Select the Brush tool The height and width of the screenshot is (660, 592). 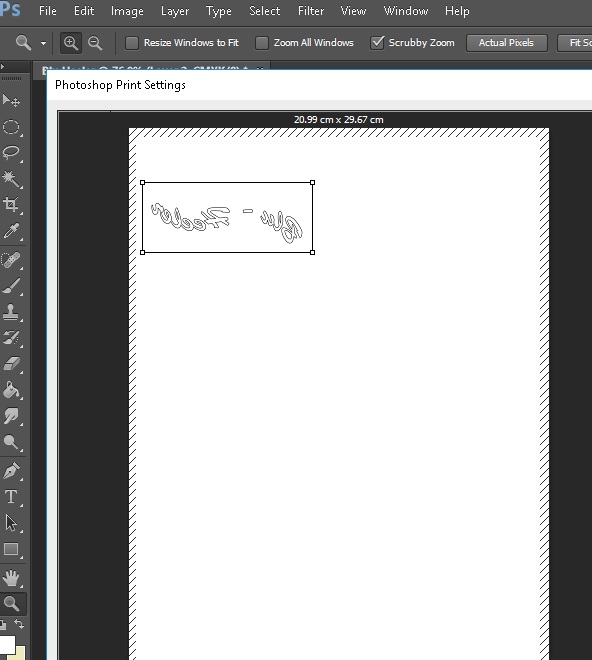pyautogui.click(x=11, y=286)
